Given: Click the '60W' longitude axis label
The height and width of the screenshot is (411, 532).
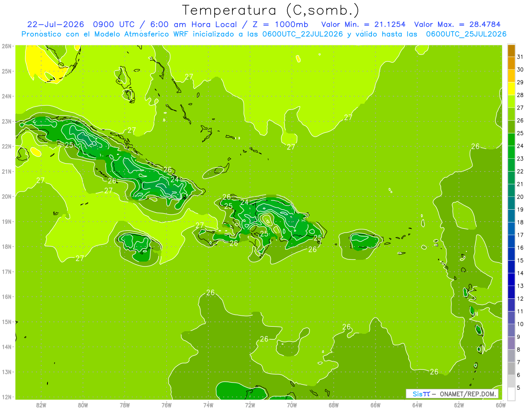Looking at the screenshot, I should coord(501,405).
